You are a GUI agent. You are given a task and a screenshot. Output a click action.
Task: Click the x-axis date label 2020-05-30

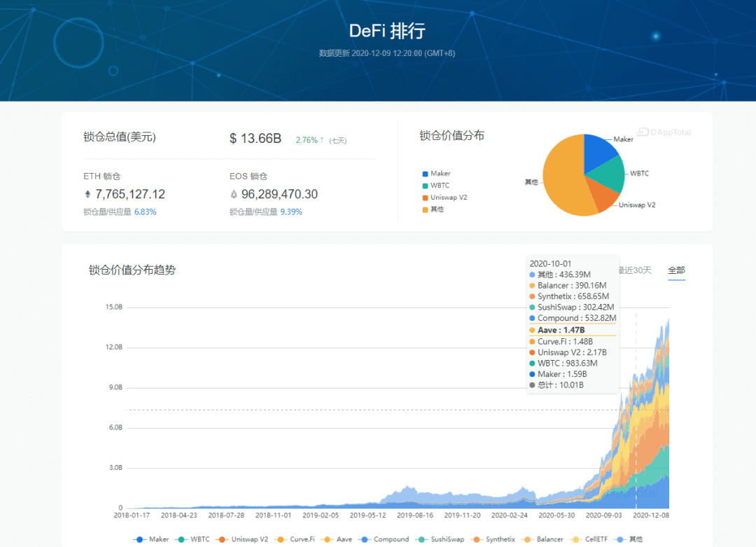556,515
